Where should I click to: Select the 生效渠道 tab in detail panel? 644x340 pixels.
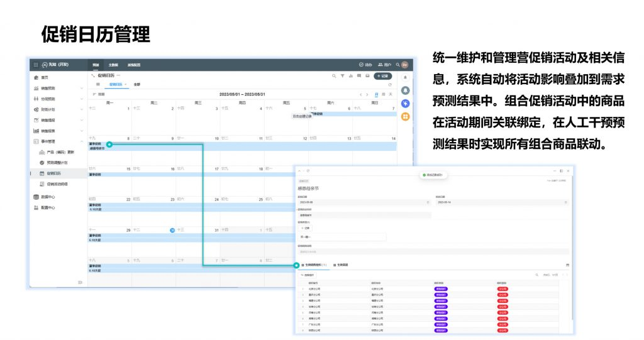pos(340,265)
